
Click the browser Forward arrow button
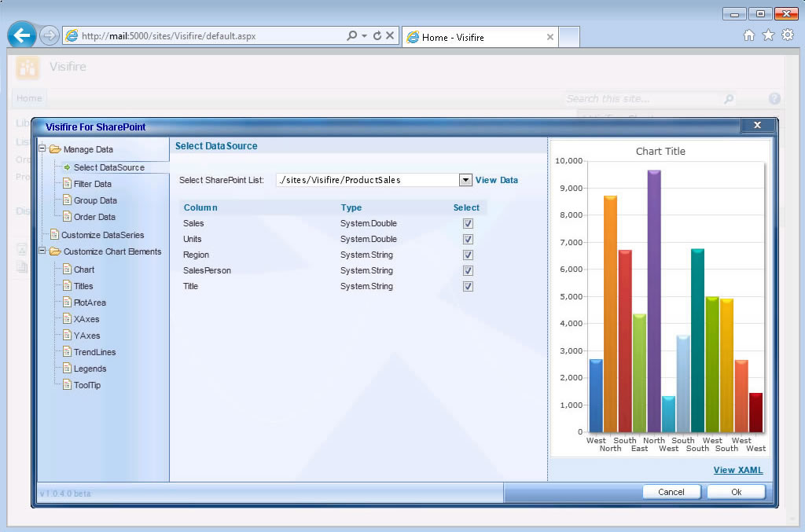[50, 35]
